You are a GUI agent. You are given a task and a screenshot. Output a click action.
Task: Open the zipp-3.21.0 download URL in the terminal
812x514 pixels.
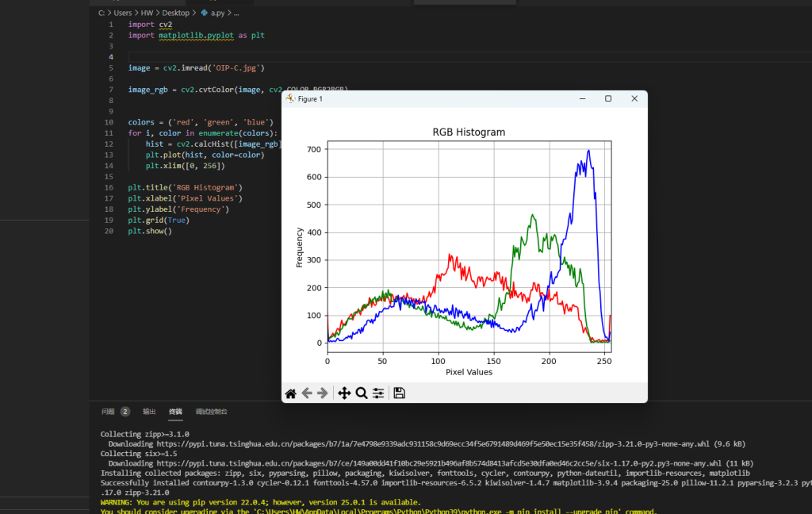[x=433, y=444]
